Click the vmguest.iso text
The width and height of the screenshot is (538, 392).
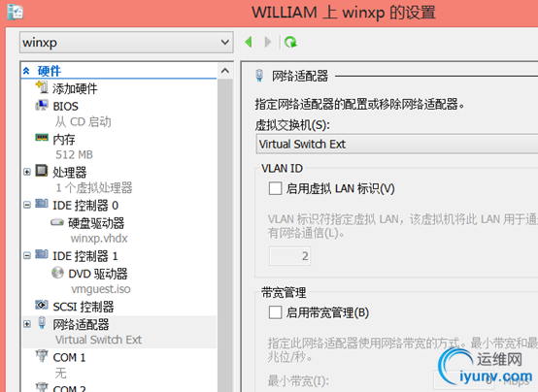pos(101,289)
